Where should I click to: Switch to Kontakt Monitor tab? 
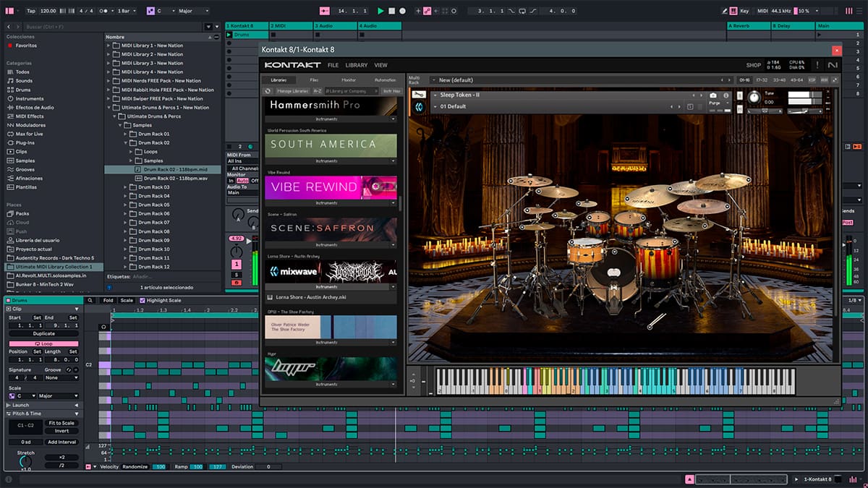coord(349,80)
